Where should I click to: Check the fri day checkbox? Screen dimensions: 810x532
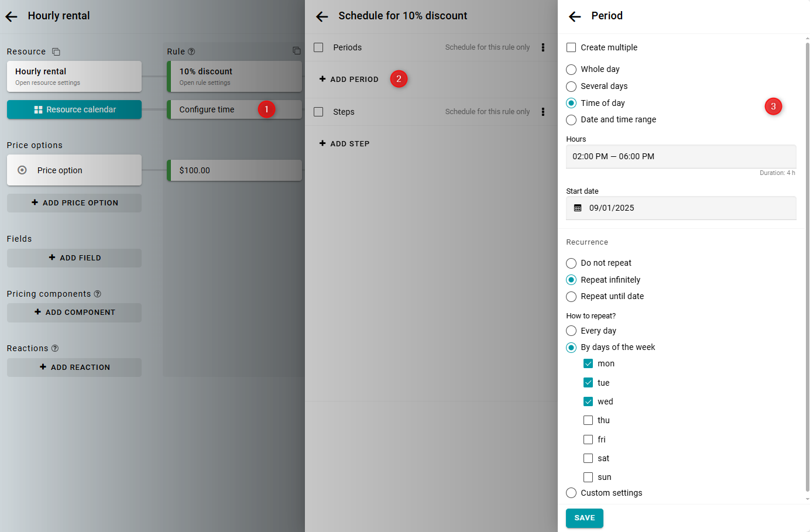[588, 440]
